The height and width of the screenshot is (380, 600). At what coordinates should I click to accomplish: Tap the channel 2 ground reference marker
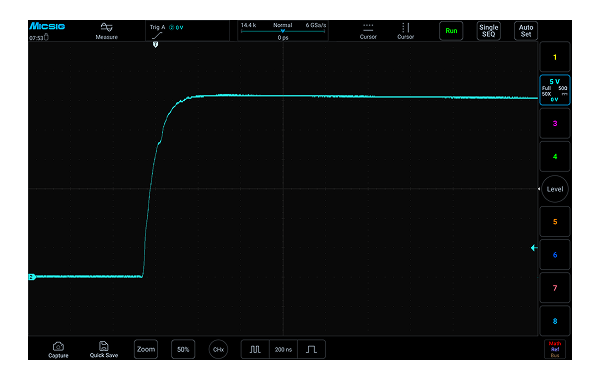(32, 277)
